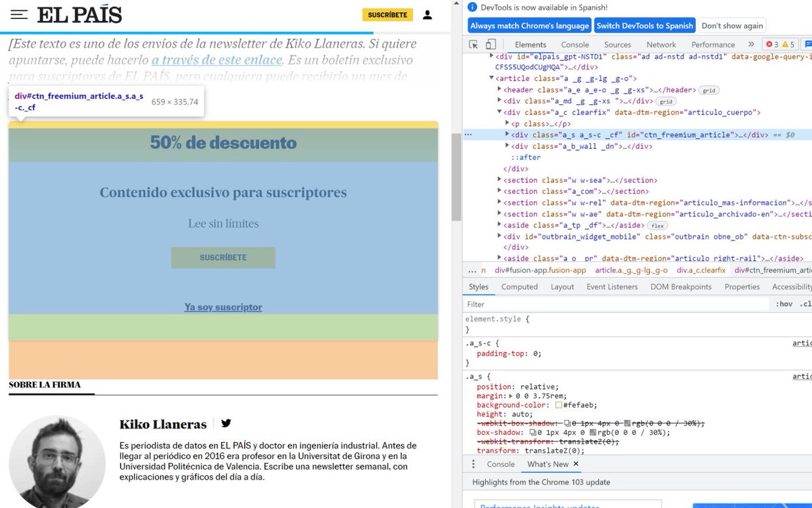The width and height of the screenshot is (812, 508).
Task: Open the drawer three-dot menu
Action: [473, 464]
